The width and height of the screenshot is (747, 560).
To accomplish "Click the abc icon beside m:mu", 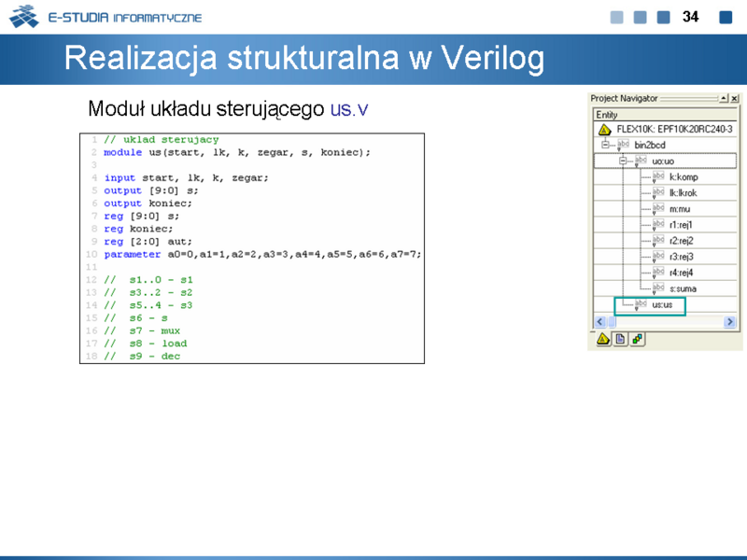I will point(658,208).
